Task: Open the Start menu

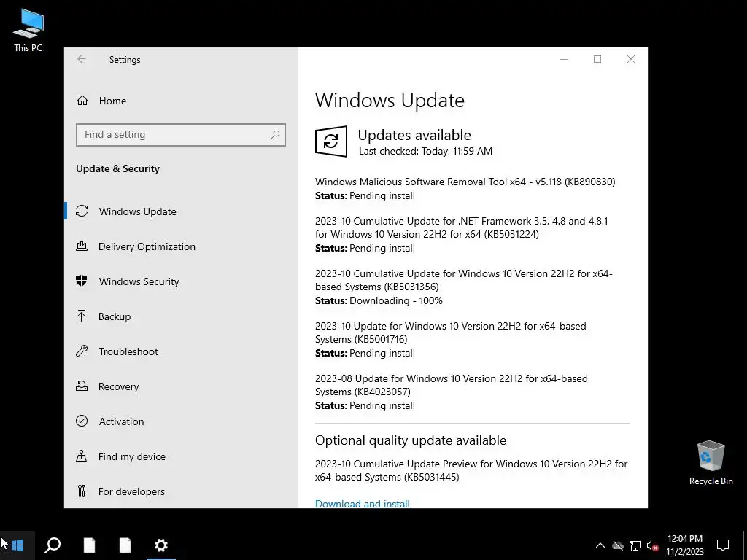Action: click(x=18, y=545)
